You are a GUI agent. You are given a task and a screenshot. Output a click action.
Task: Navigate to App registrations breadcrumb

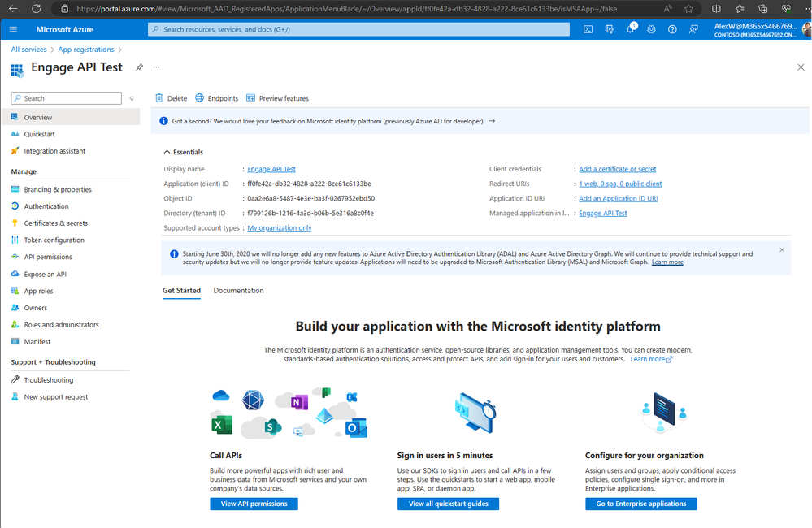point(86,50)
